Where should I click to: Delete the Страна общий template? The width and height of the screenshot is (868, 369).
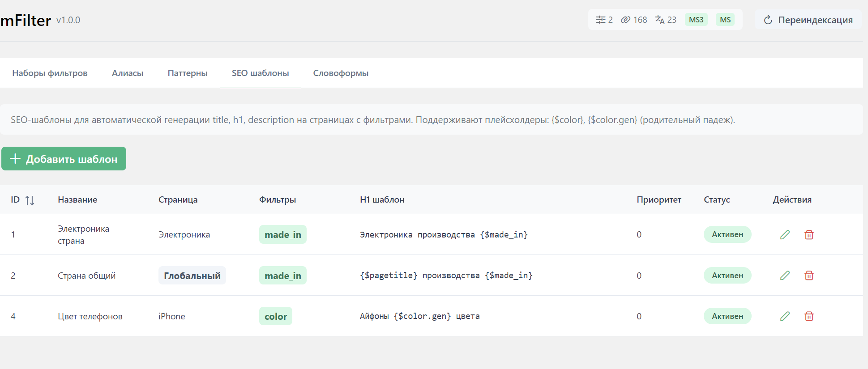click(x=809, y=276)
